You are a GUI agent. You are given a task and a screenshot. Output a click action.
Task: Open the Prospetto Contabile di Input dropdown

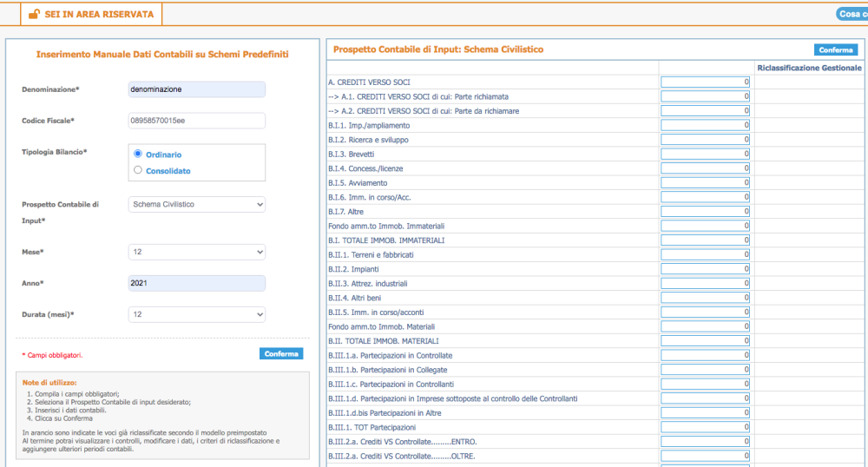(x=196, y=204)
